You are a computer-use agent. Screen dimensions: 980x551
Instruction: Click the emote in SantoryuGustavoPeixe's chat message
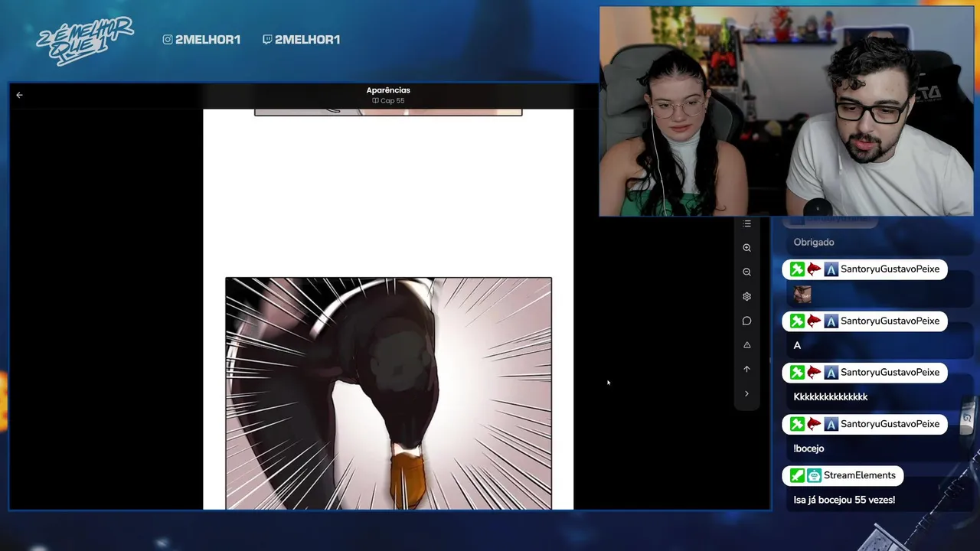(802, 294)
